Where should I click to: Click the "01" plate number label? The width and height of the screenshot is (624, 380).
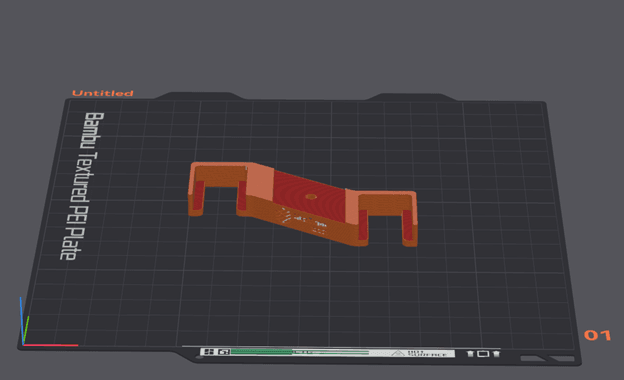(597, 335)
